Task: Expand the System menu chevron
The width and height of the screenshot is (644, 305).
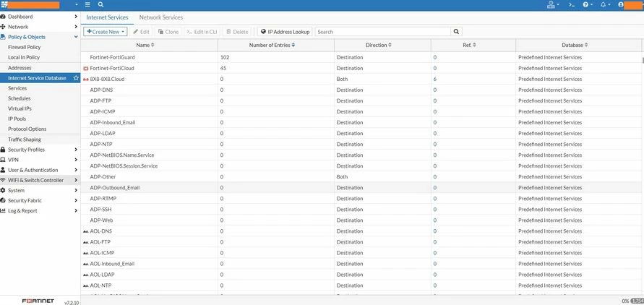Action: pyautogui.click(x=76, y=191)
